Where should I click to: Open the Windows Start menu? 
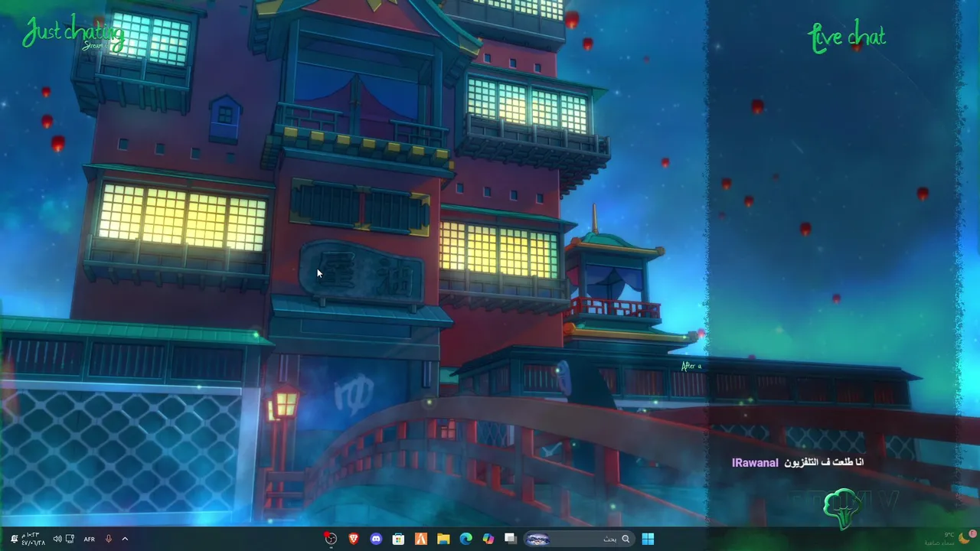[648, 539]
